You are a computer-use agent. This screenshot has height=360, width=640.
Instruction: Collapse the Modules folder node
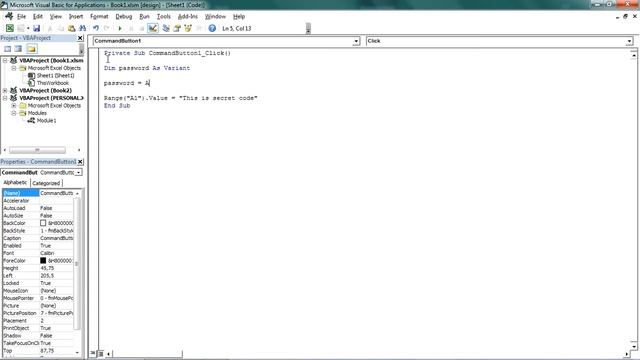click(x=14, y=113)
